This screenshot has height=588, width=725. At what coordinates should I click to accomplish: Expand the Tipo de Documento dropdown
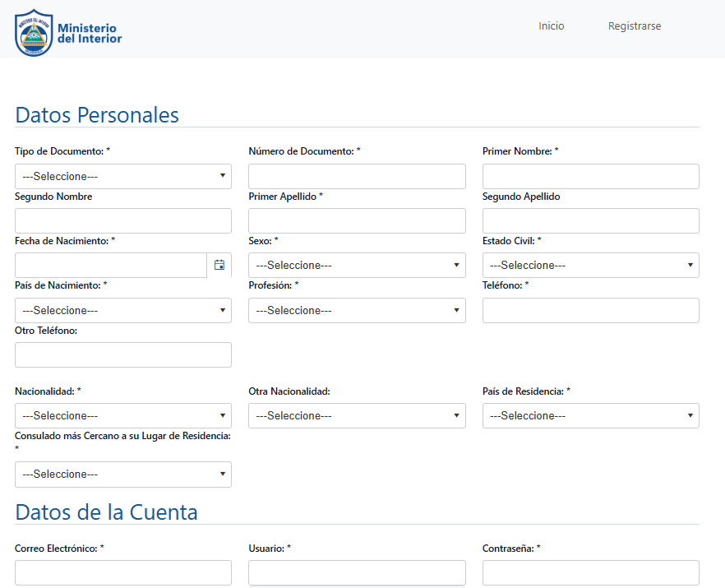(123, 176)
